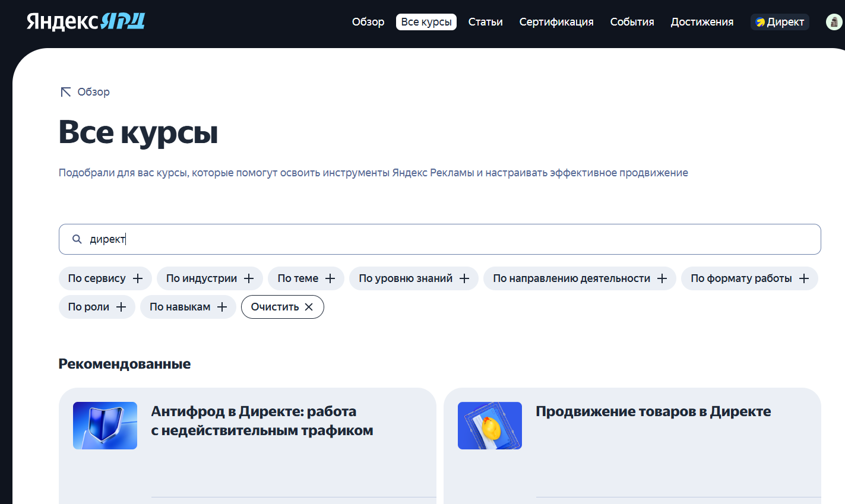Go to the Сертификация section
845x504 pixels.
(x=556, y=22)
